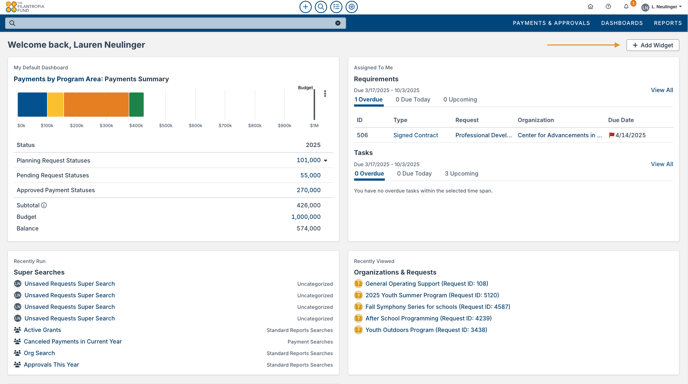The image size is (688, 384).
Task: Open the magnifier search icon in top toolbar
Action: [x=321, y=7]
